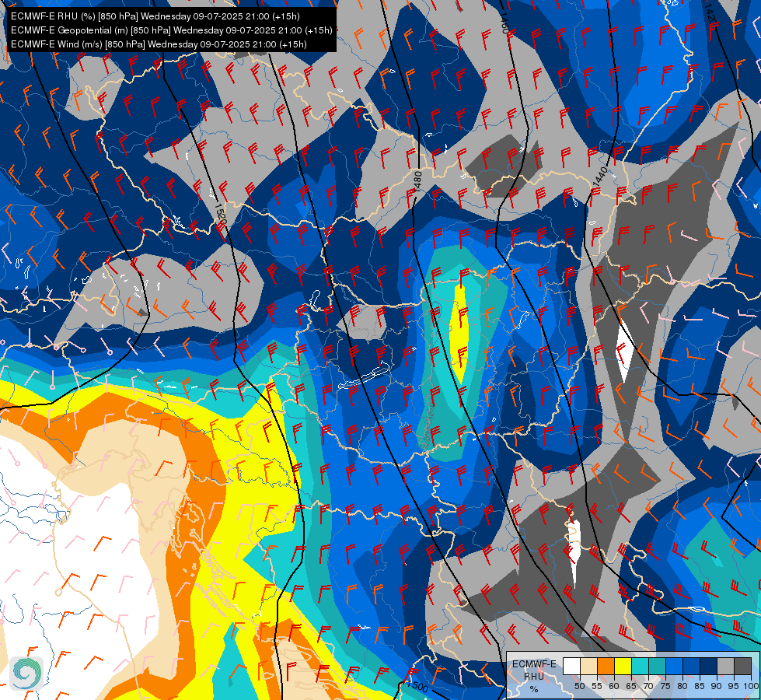
Task: Click the 1460 contour label near top edge
Action: (504, 23)
